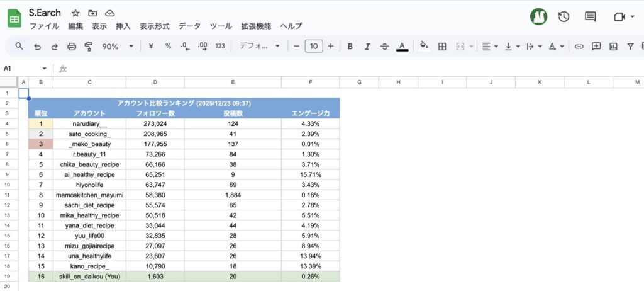Toggle italic text formatting
This screenshot has height=291, width=644.
point(367,47)
